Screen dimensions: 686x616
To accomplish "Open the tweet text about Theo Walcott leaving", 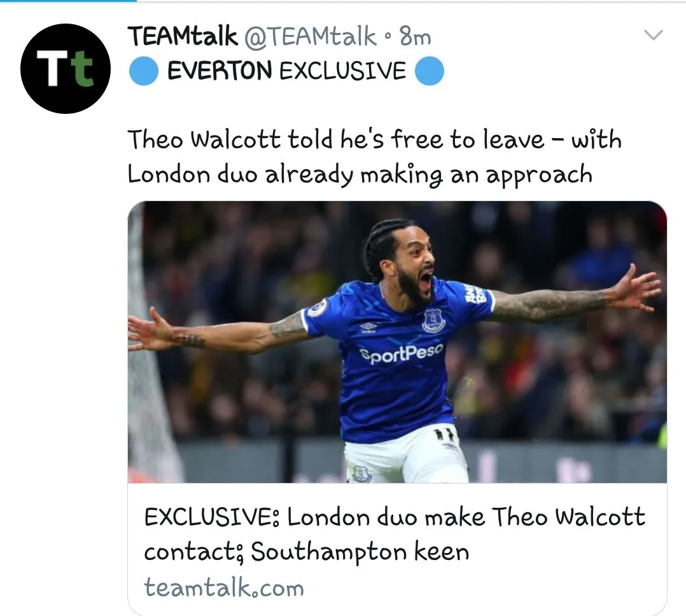I will [374, 157].
